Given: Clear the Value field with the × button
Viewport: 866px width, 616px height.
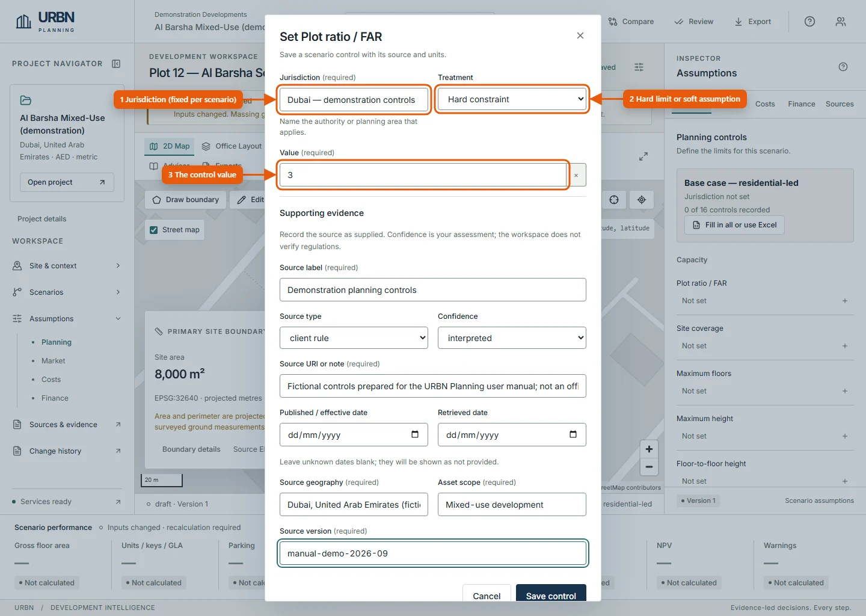Looking at the screenshot, I should click(x=576, y=175).
